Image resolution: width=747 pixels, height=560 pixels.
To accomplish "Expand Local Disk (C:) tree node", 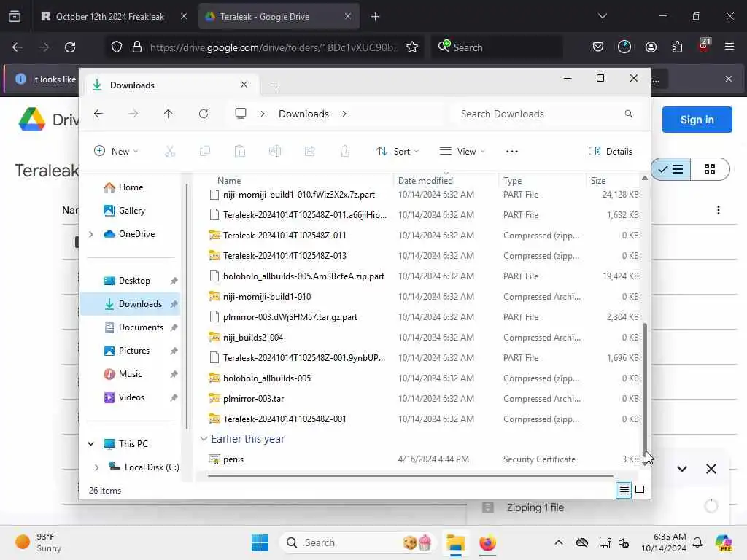I will (97, 467).
